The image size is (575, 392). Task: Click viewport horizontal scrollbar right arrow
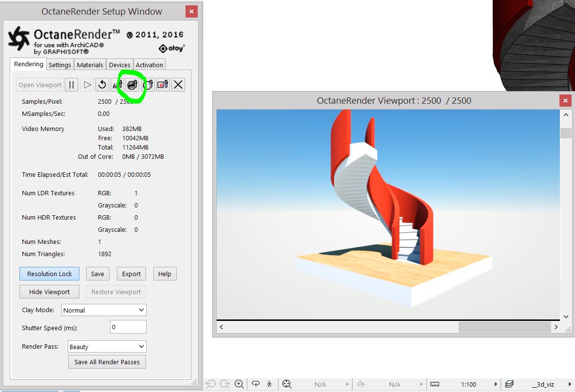(556, 327)
